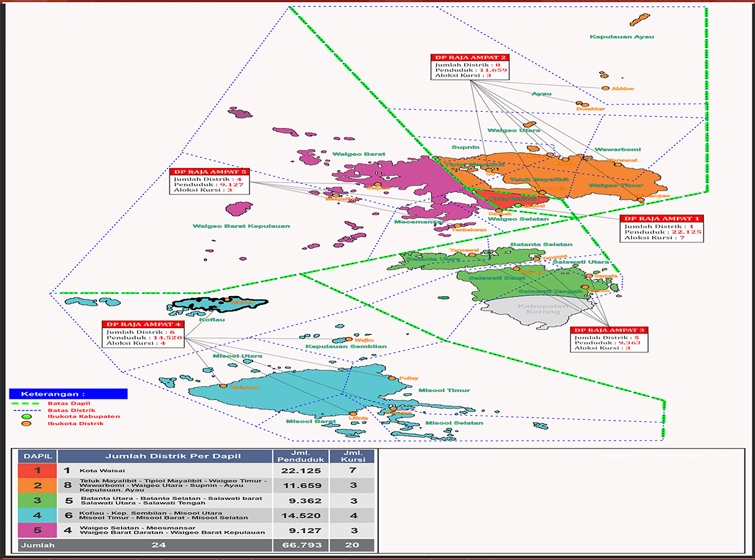Click the magenta Dapil 5 color cell
Viewport: 755px width, 560px height.
pyautogui.click(x=38, y=531)
